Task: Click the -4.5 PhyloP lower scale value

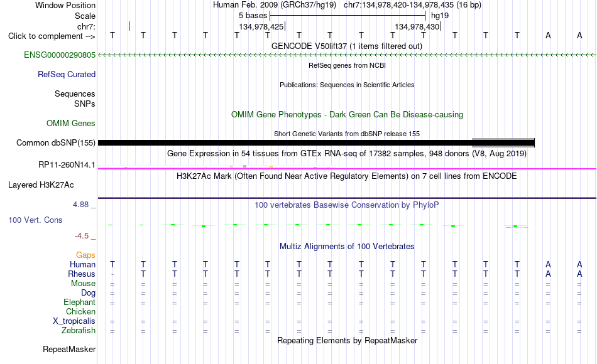Action: [x=82, y=236]
